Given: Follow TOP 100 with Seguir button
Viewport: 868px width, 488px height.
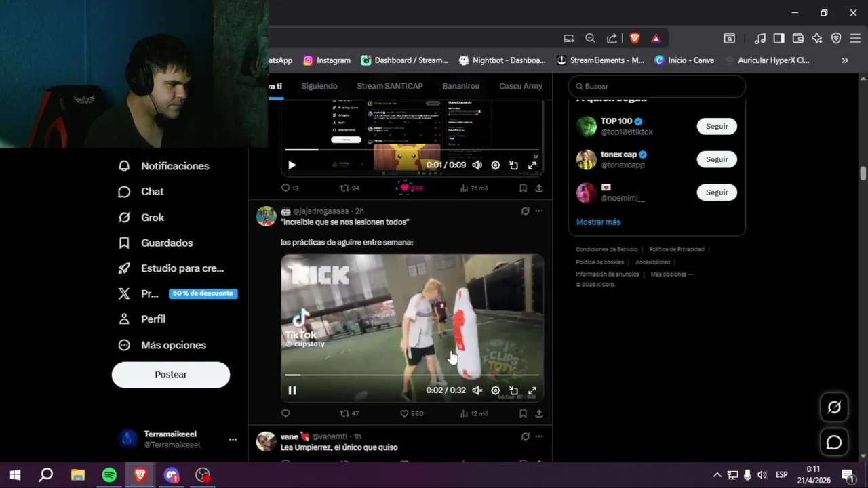Looking at the screenshot, I should tap(717, 126).
